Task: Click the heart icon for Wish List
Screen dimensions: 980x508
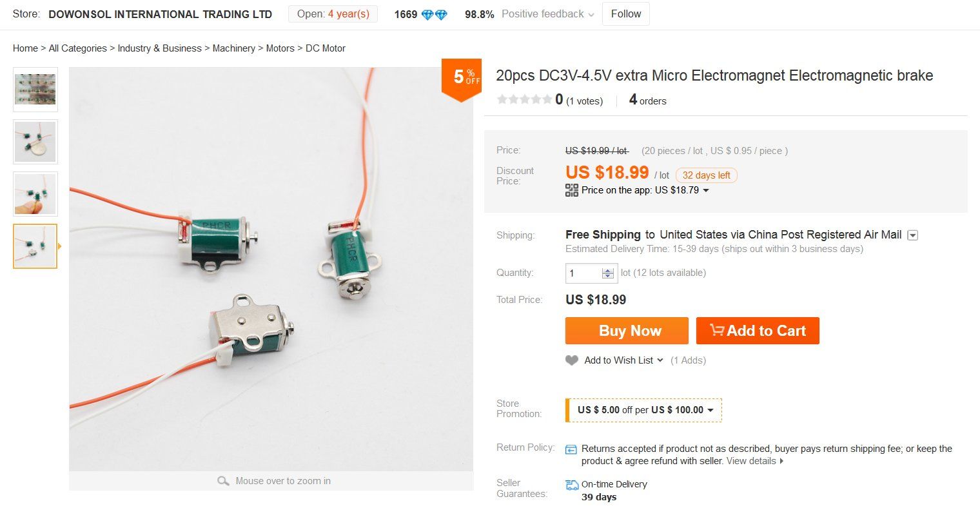Action: point(571,360)
